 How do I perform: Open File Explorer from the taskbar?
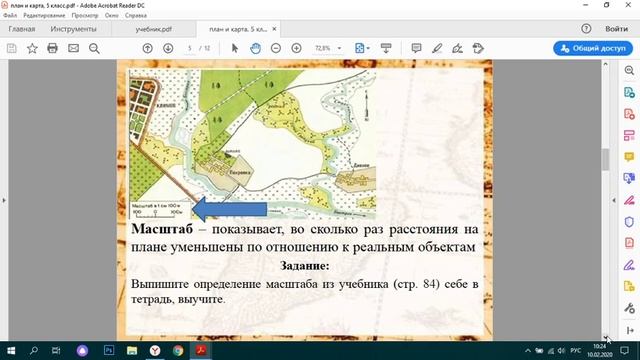click(132, 351)
